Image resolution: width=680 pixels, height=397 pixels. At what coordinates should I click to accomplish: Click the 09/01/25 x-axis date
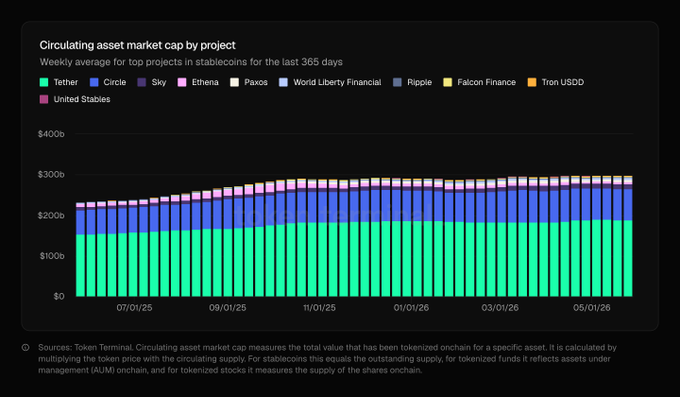(x=228, y=308)
